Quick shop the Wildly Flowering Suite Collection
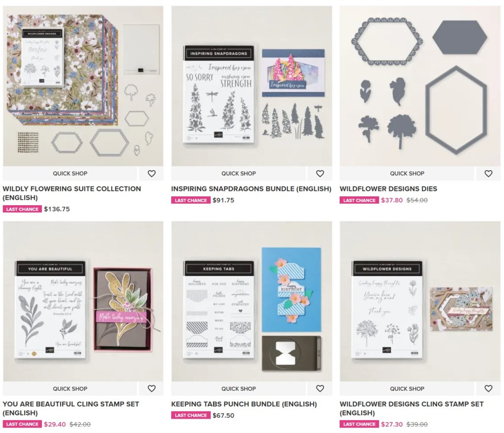The image size is (504, 433). pyautogui.click(x=70, y=174)
